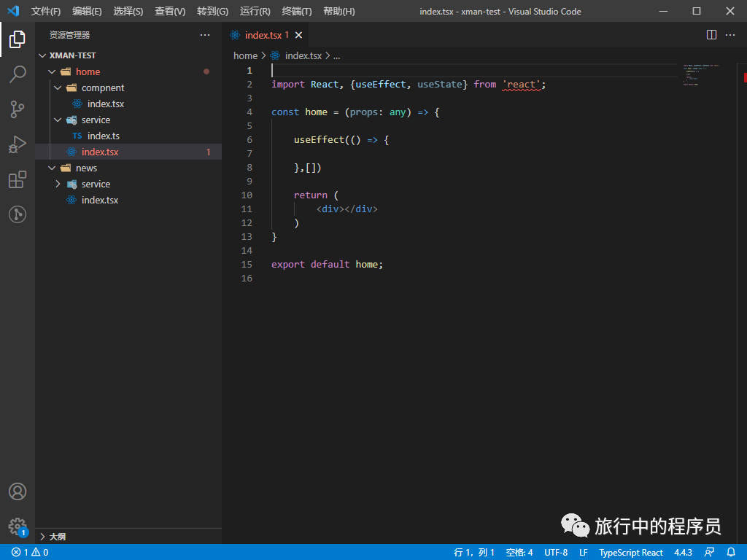Click the return keyword on line 10
This screenshot has width=747, height=560.
[311, 195]
